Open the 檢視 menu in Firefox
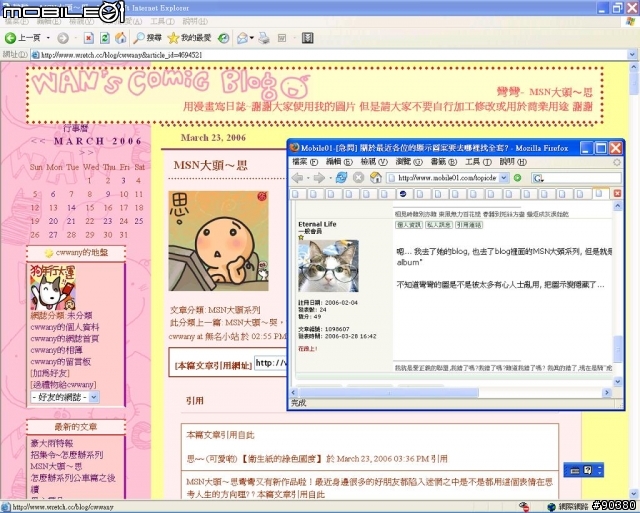The width and height of the screenshot is (640, 513). click(x=374, y=162)
